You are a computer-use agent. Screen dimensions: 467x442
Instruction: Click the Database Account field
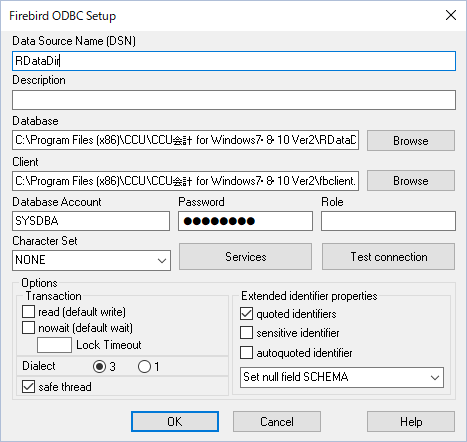pos(91,221)
